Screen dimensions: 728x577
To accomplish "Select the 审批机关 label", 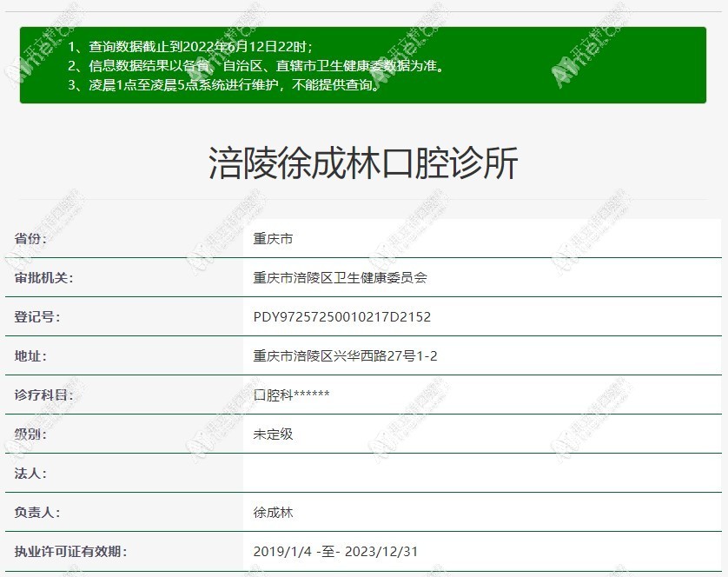I will pos(44,278).
